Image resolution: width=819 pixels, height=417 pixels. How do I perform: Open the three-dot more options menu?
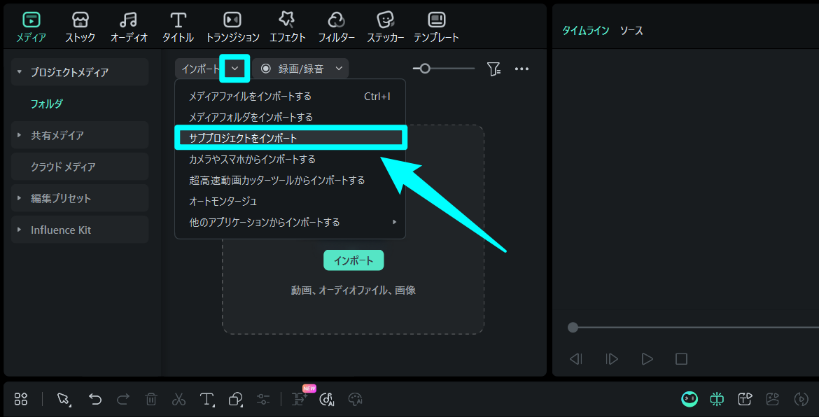(x=521, y=68)
